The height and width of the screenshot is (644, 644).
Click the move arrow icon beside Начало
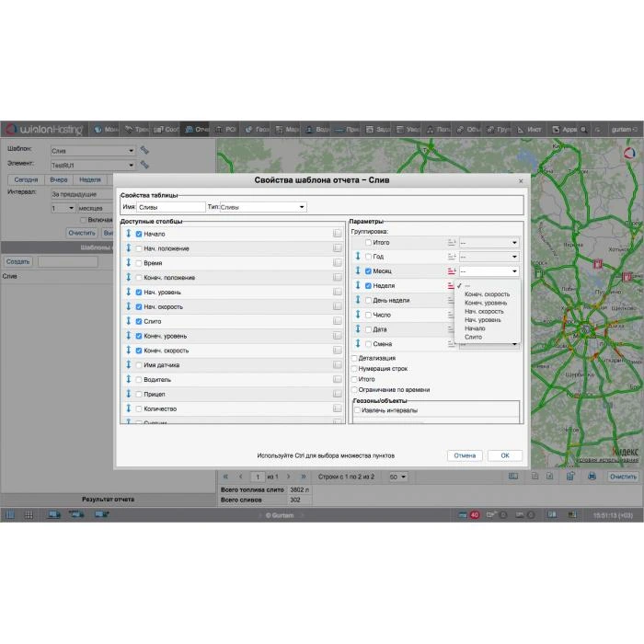[x=129, y=235]
